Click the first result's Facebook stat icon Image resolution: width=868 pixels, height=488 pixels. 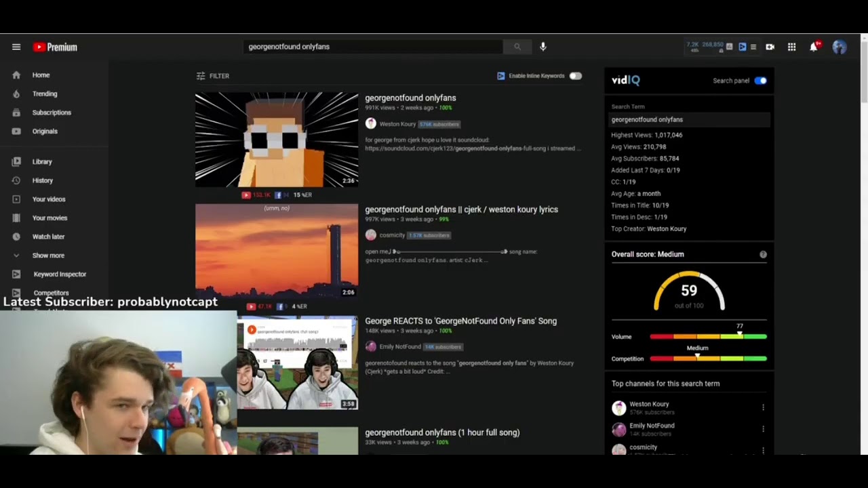click(277, 195)
